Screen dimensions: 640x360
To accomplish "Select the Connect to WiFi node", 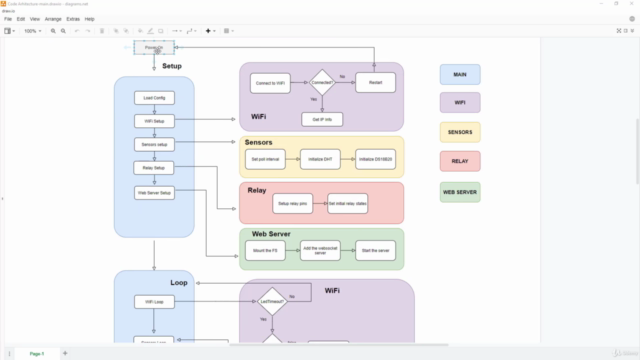I will (x=270, y=83).
